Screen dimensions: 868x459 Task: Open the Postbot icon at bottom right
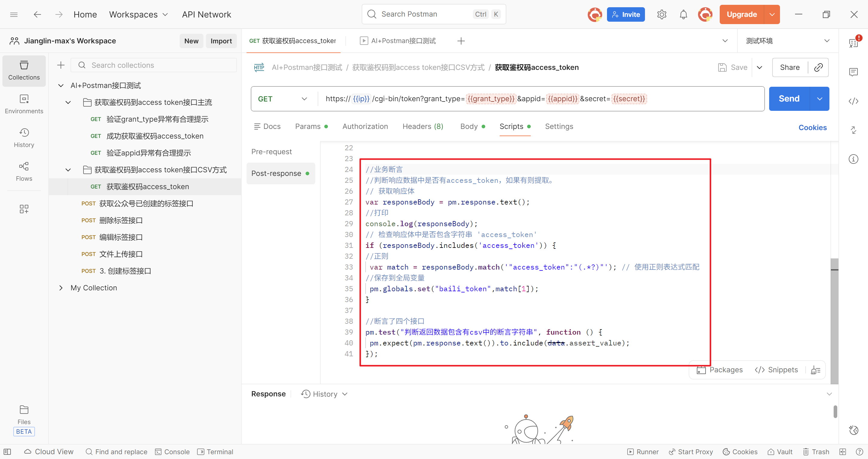click(853, 430)
